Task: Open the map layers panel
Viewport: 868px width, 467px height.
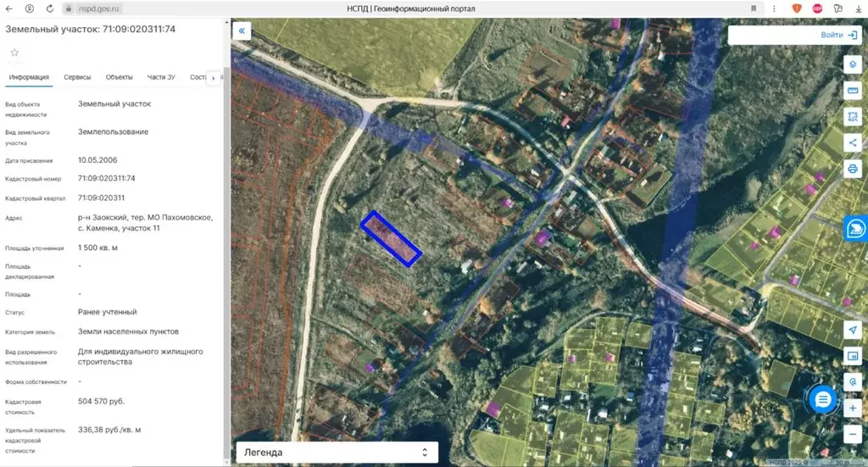Action: [x=853, y=64]
